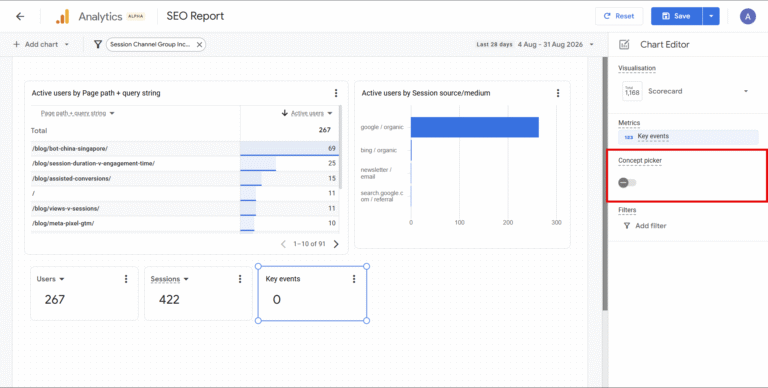The width and height of the screenshot is (768, 388).
Task: Select the Key events metric chip
Action: (688, 137)
